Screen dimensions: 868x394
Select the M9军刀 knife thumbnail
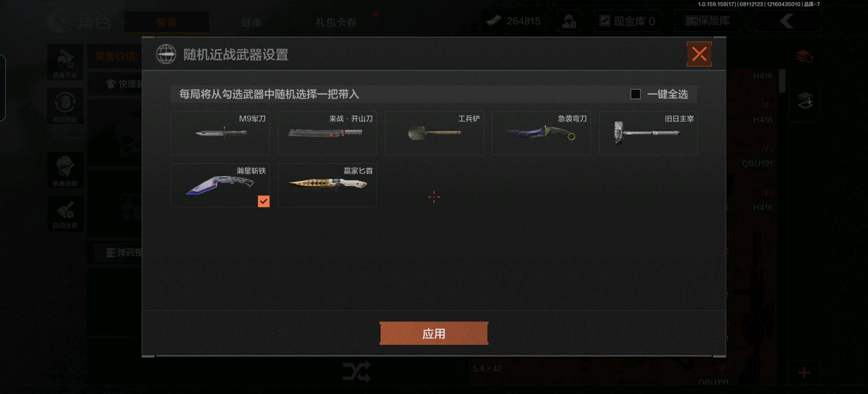220,133
